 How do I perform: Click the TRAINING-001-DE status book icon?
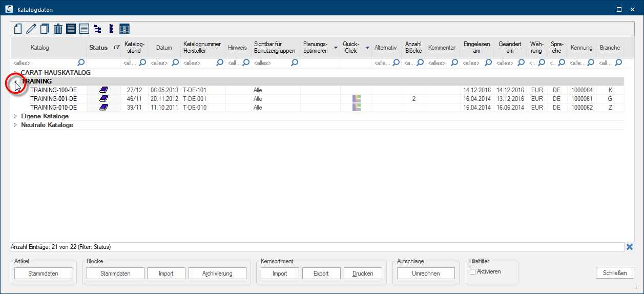click(104, 99)
